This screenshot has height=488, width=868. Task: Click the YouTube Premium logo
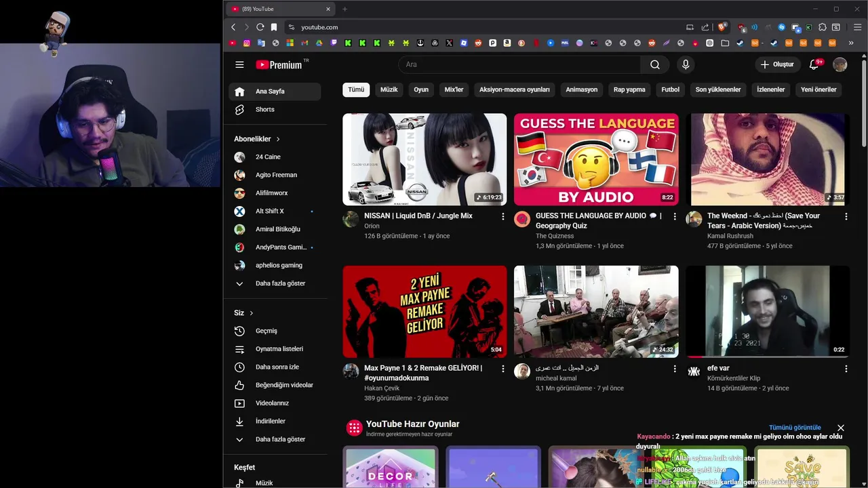(279, 64)
